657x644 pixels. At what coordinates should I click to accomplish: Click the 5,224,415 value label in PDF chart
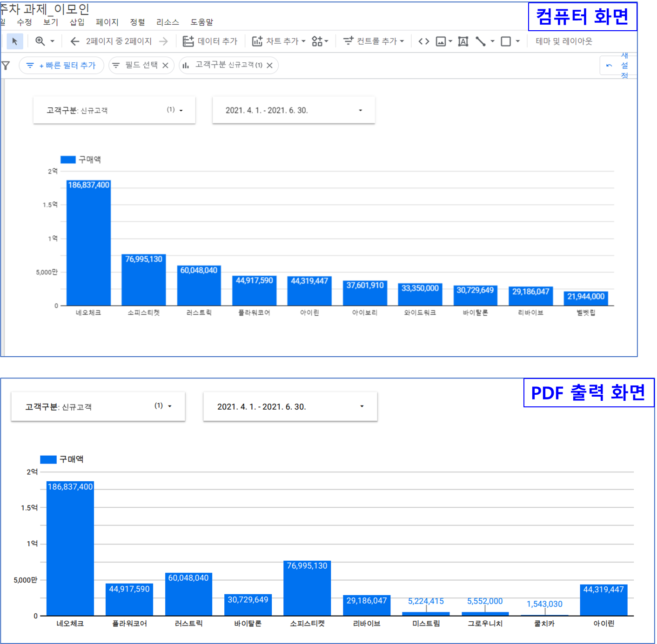[426, 601]
